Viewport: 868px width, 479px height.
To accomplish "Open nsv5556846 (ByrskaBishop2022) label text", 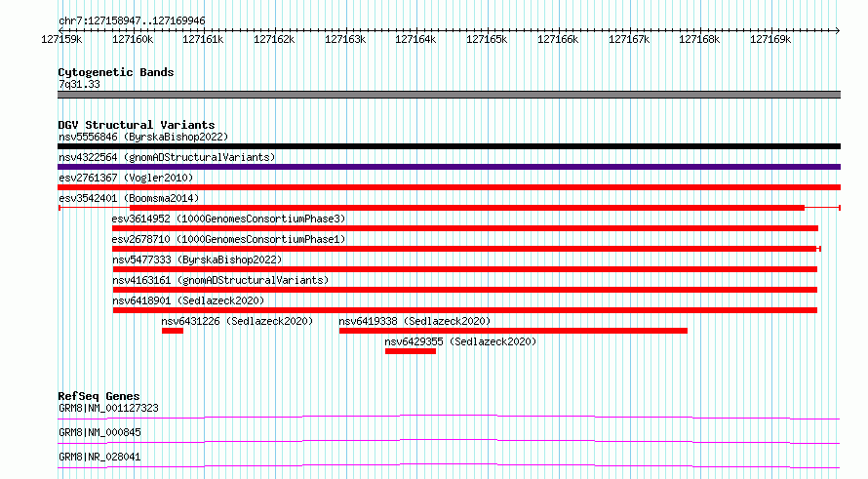I will tap(143, 137).
